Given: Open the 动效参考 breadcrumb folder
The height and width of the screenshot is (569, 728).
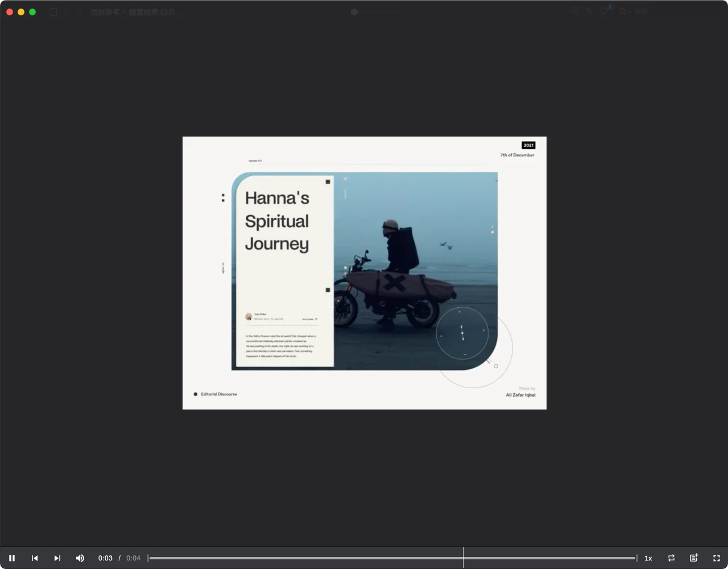Looking at the screenshot, I should click(105, 12).
